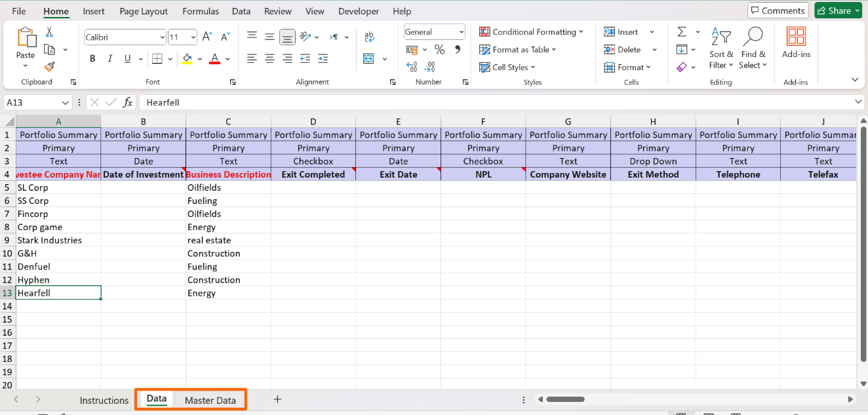Click the Increase Font Size icon
868x415 pixels.
pyautogui.click(x=207, y=37)
